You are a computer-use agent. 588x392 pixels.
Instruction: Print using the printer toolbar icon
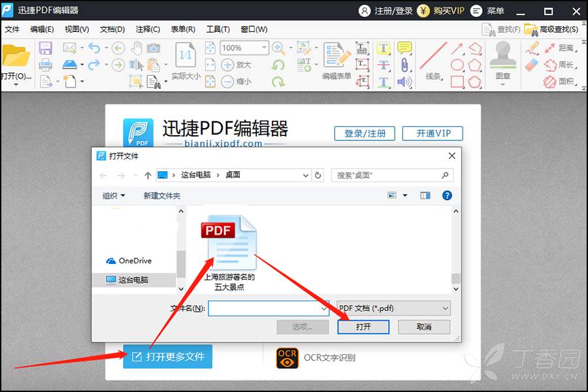(45, 65)
